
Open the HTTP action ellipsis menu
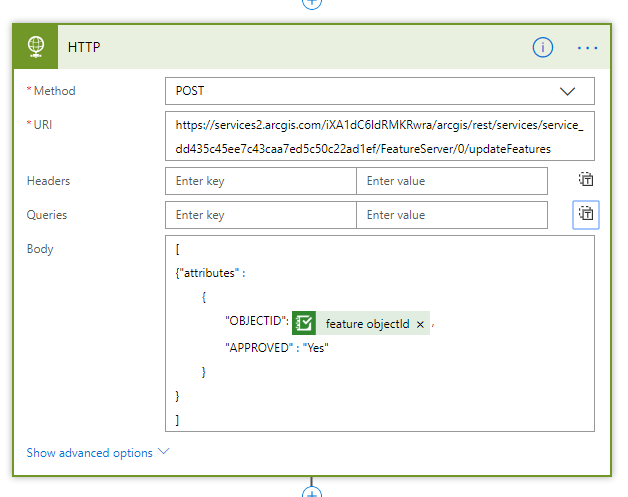[587, 48]
